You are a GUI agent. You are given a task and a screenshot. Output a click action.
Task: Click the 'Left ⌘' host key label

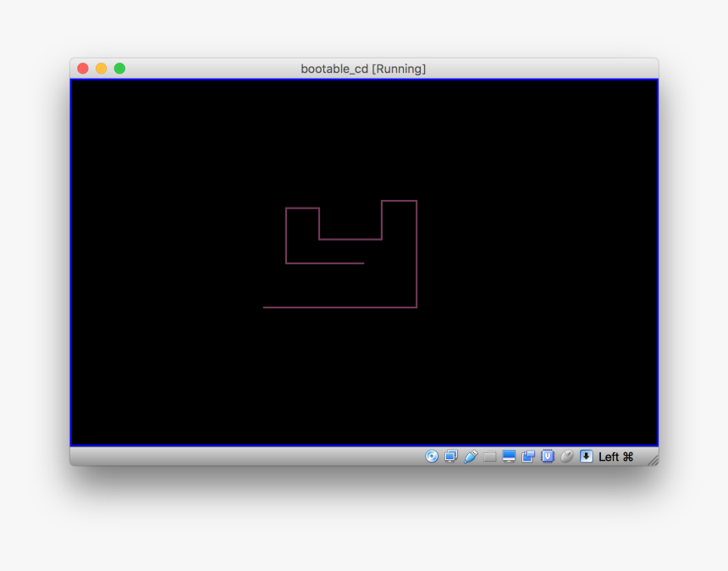(615, 457)
